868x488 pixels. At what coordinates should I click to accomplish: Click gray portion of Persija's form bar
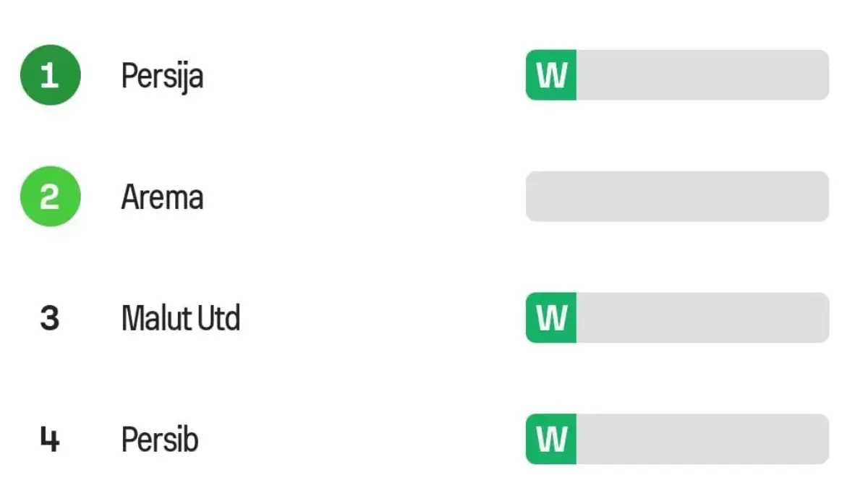(x=702, y=75)
